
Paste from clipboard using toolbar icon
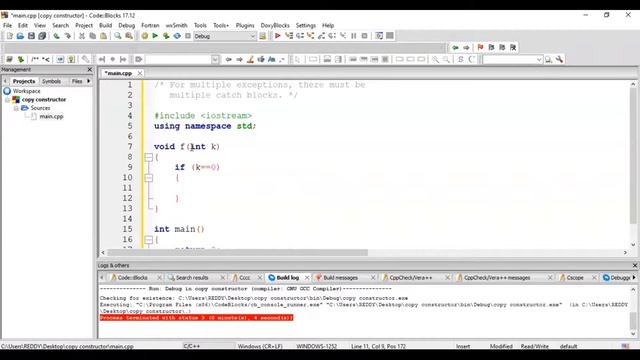click(x=104, y=36)
